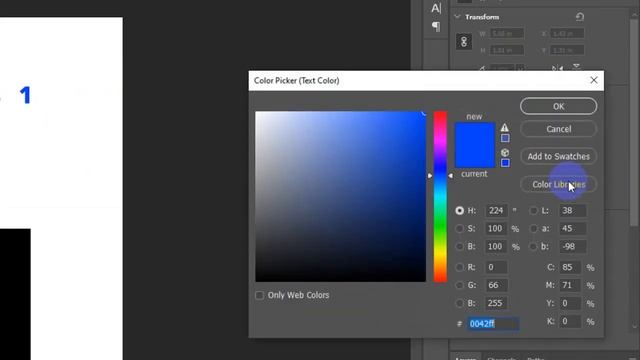Click the Transform Y position field
Viewport: 640px width, 360px height.
pos(567,50)
